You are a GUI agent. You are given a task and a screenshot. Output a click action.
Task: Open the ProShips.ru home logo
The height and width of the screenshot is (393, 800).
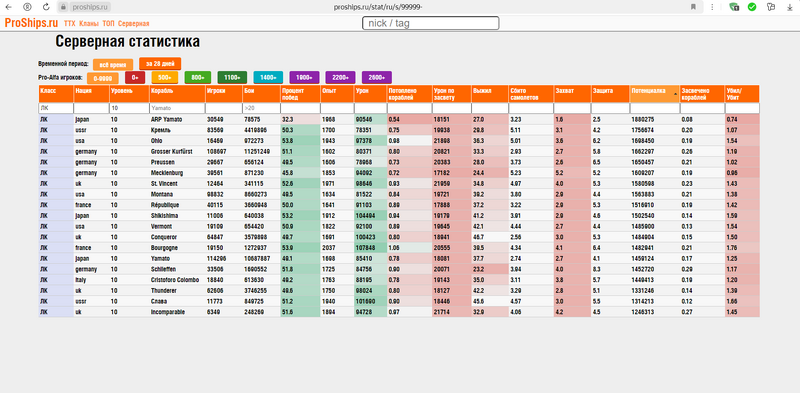(x=31, y=23)
